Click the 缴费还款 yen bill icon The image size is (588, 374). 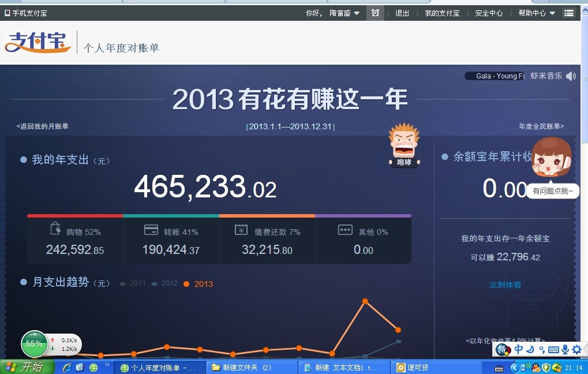click(241, 230)
